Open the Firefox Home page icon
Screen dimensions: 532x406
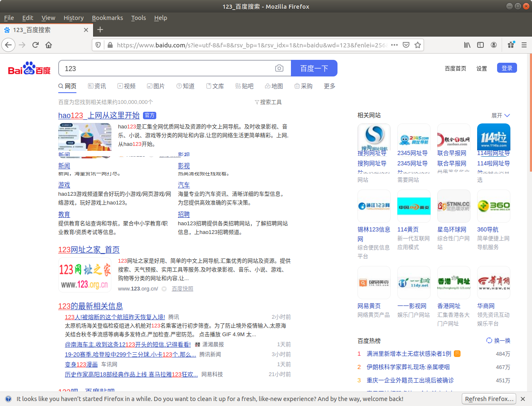coord(49,45)
